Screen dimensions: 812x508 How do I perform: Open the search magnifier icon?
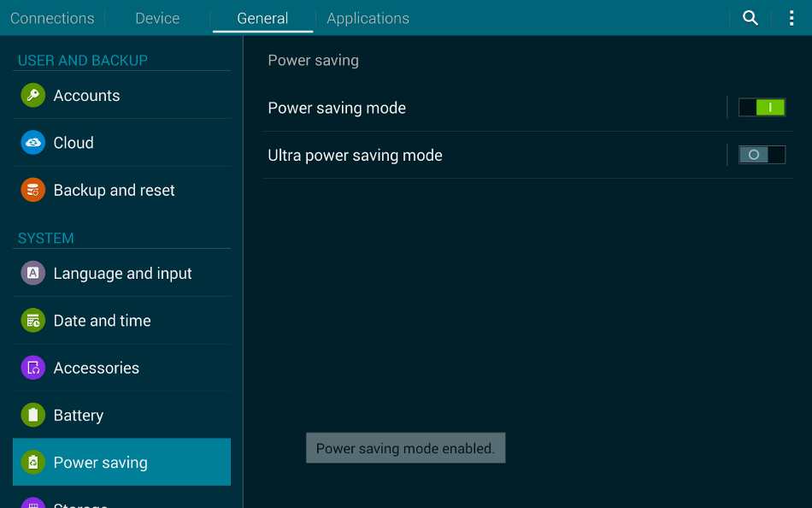pyautogui.click(x=750, y=18)
